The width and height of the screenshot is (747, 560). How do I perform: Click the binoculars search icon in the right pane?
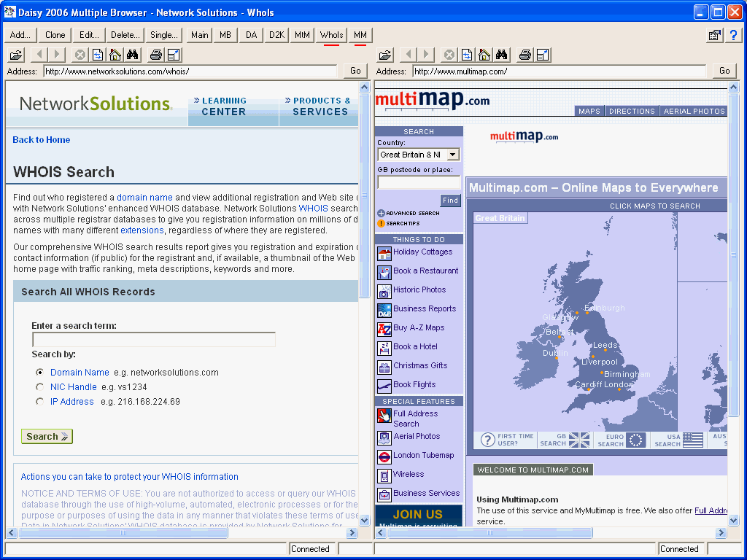[x=502, y=55]
